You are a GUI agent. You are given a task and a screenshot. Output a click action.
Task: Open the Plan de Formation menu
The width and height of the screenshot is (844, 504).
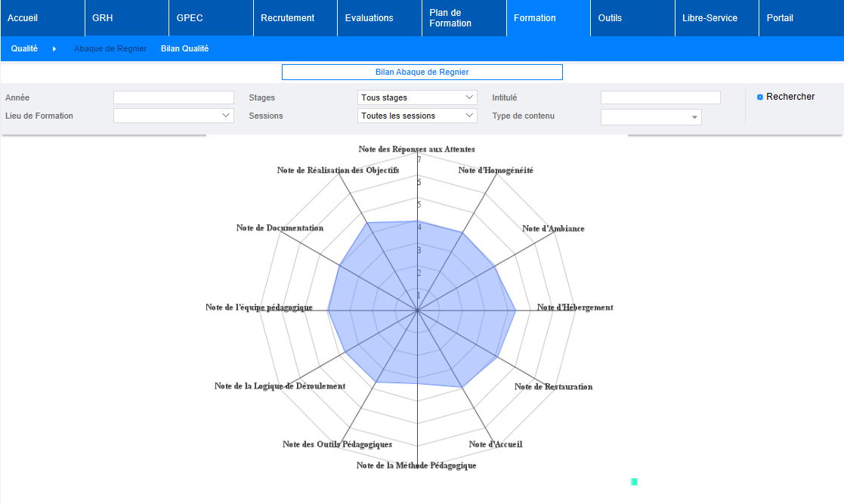point(450,18)
